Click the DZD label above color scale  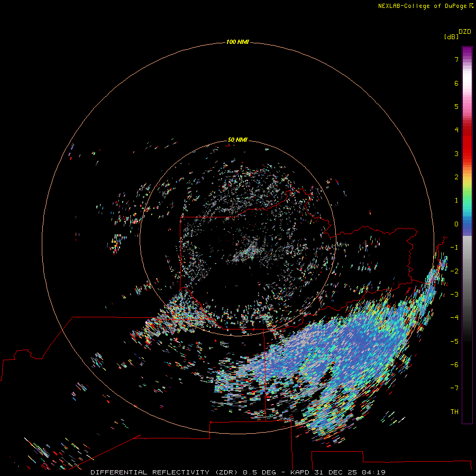(465, 32)
